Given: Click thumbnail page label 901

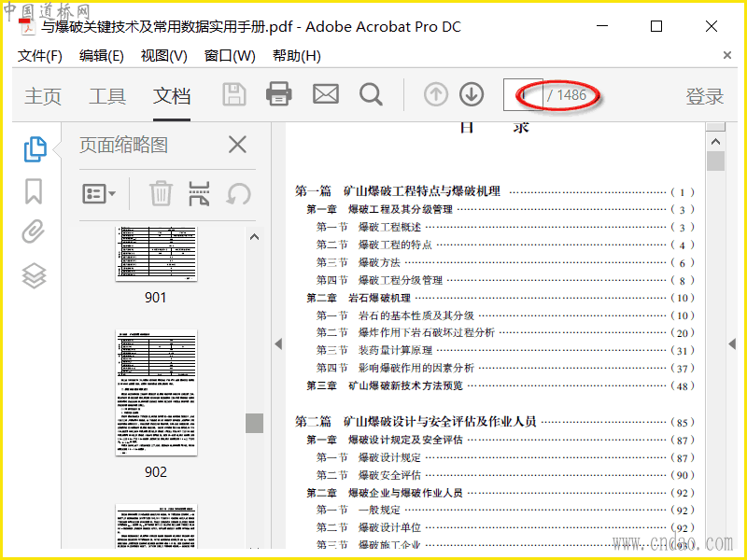Looking at the screenshot, I should click(x=156, y=298).
